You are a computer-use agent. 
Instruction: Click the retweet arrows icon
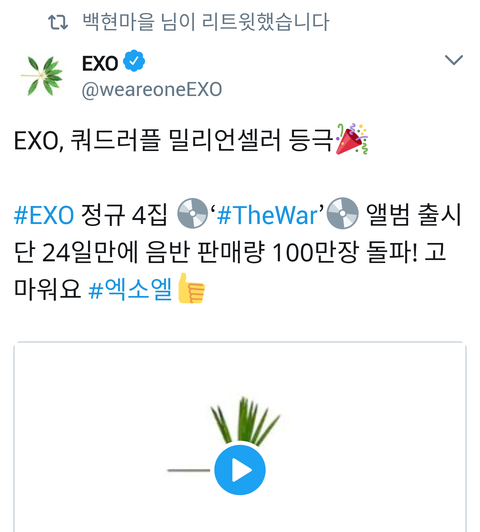click(x=58, y=22)
